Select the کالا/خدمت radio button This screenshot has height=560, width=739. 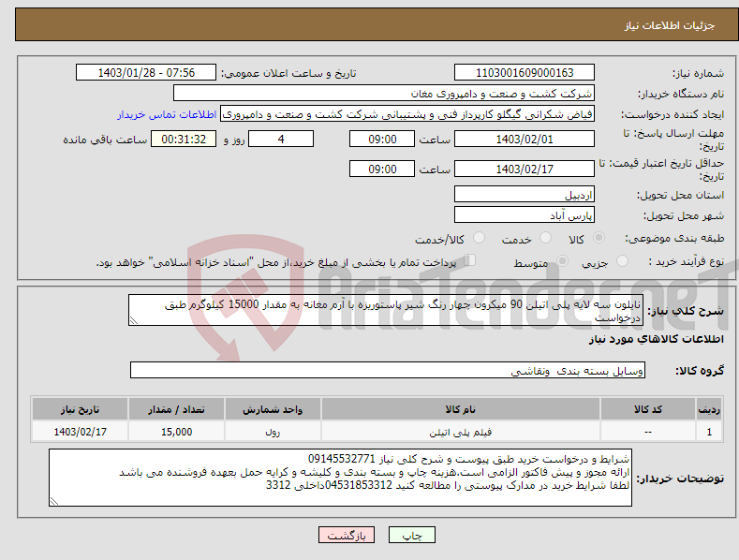[x=479, y=238]
